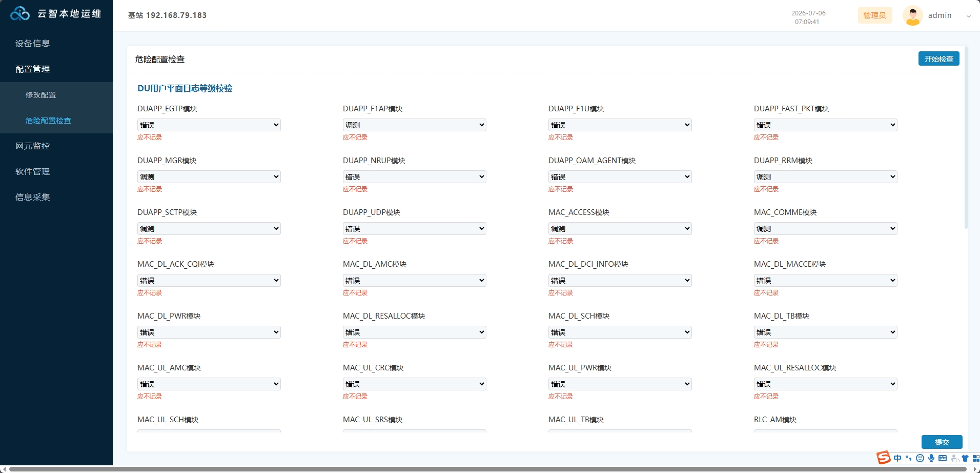Open the MAC_DL_TB模块 level dropdown
This screenshot has height=473, width=980.
[x=826, y=332]
